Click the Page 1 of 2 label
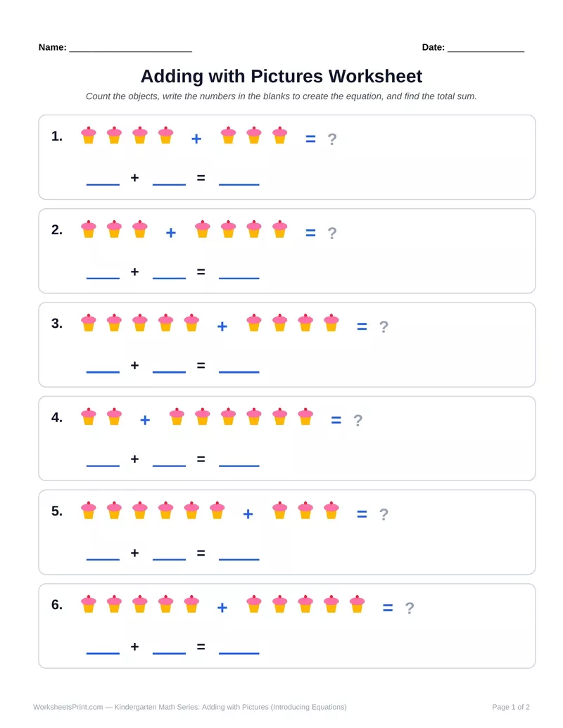563x728 pixels. point(510,707)
